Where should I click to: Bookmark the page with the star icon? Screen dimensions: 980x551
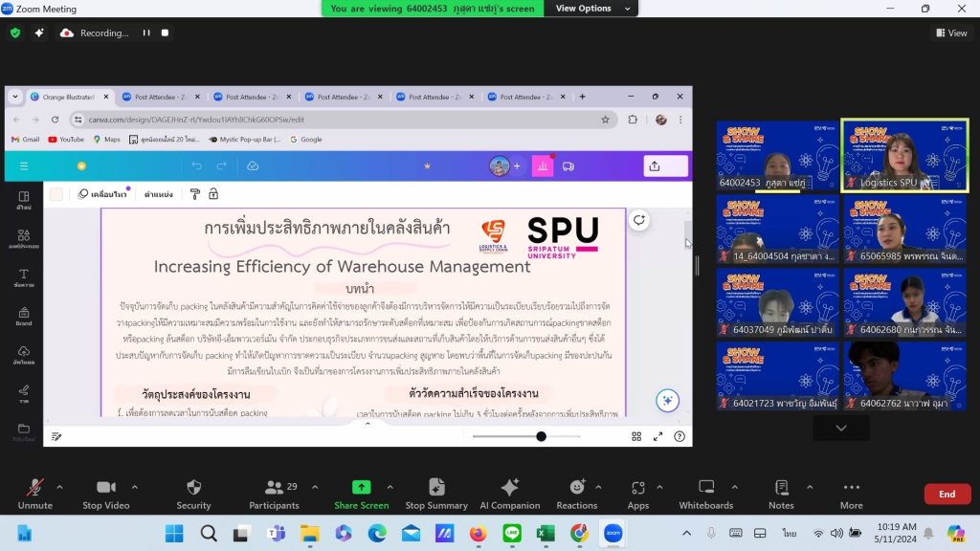(x=605, y=120)
